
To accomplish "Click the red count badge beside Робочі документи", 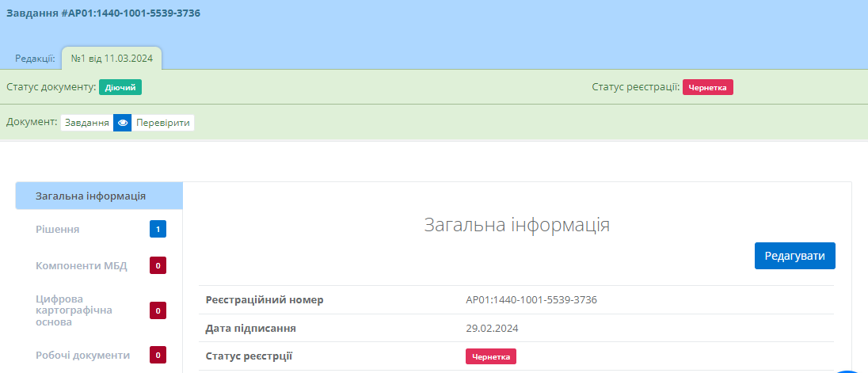I will [x=158, y=356].
